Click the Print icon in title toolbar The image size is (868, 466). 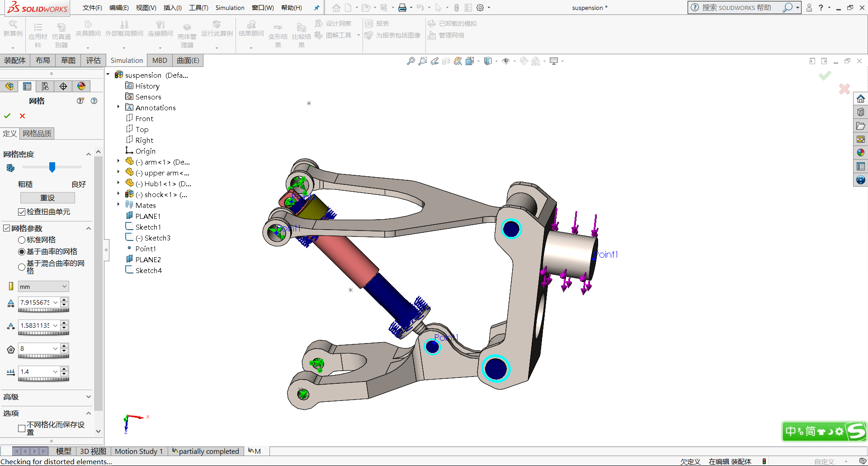point(402,8)
